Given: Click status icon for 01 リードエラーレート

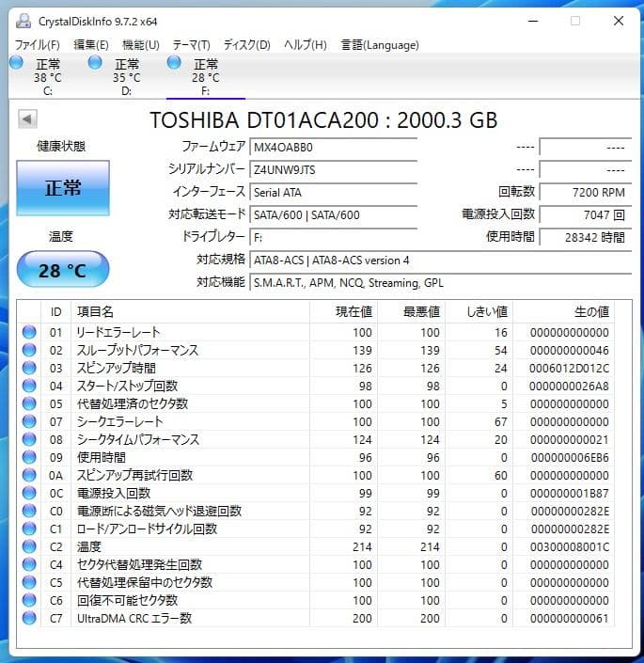Looking at the screenshot, I should (x=29, y=332).
